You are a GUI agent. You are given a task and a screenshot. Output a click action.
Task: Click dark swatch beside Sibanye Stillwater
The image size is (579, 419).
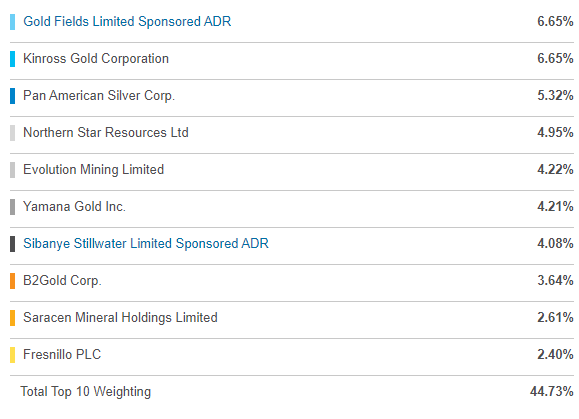pyautogui.click(x=13, y=244)
